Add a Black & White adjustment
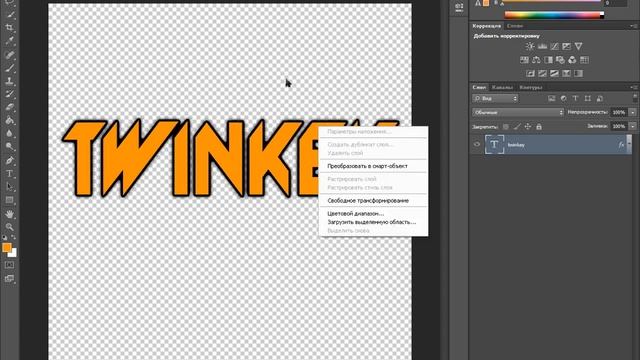This screenshot has height=360, width=640. pos(548,60)
